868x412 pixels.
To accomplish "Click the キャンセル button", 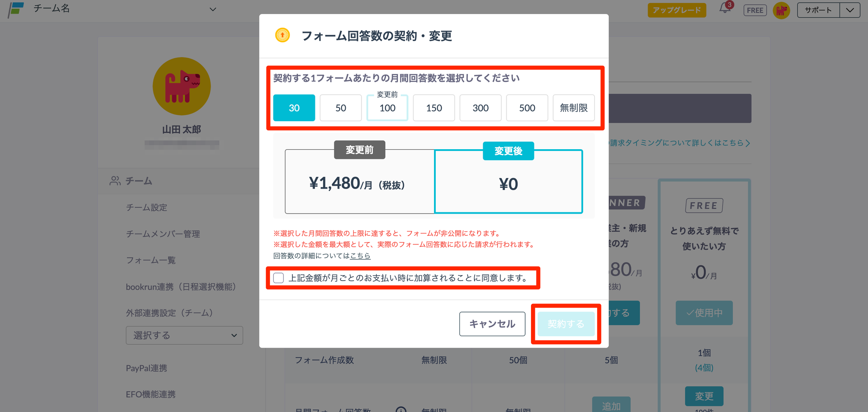I will click(x=492, y=324).
